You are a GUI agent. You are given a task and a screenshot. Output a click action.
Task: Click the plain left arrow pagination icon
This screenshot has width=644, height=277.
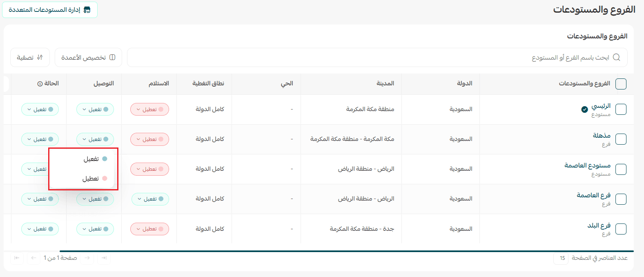pos(33,258)
